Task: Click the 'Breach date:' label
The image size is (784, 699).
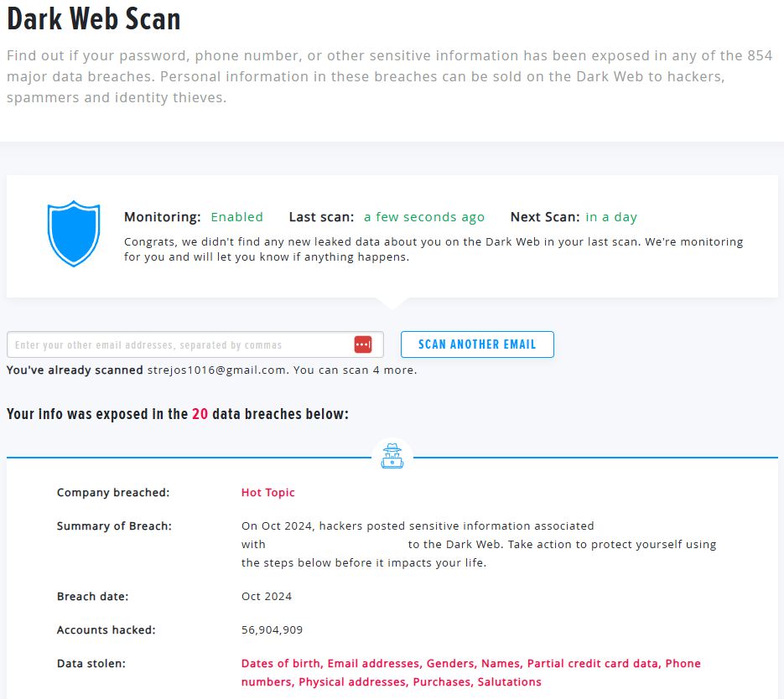Action: [92, 597]
